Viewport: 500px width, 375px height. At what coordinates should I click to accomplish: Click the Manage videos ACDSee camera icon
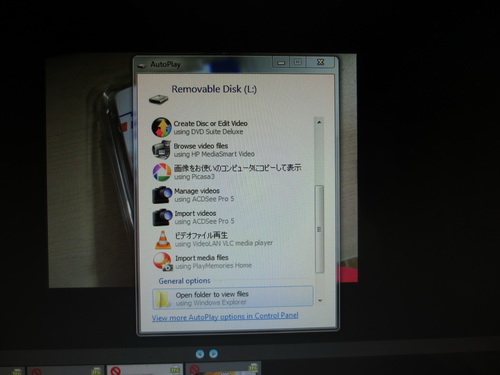(162, 195)
